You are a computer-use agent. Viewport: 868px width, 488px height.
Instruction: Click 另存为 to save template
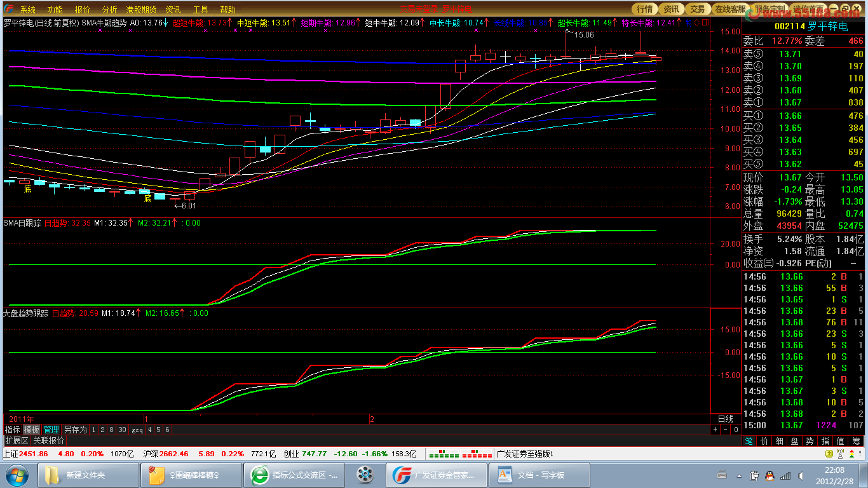pos(75,430)
